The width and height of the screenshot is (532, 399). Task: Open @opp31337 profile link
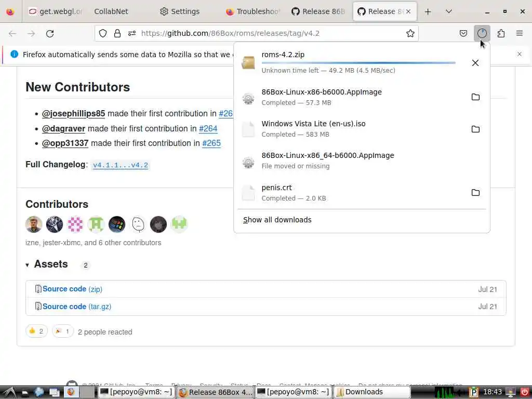65,143
